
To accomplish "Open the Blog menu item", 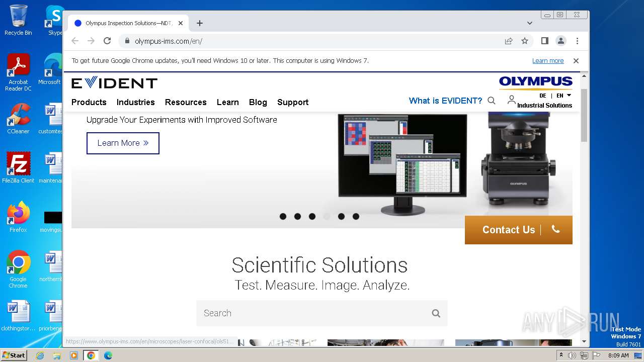I will coord(258,102).
